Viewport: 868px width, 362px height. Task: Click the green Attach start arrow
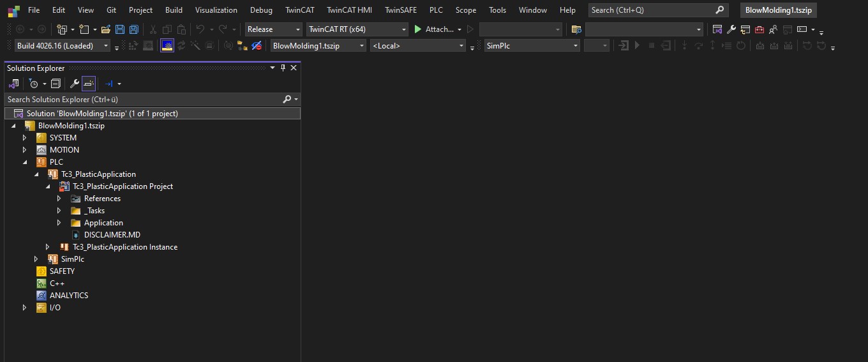418,29
